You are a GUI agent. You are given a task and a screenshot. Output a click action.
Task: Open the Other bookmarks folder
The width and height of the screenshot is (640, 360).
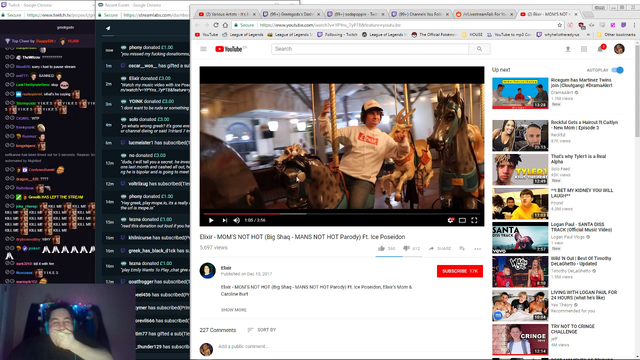tap(616, 35)
